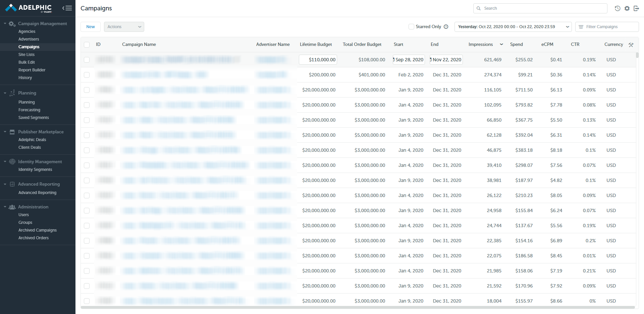Open Report Builder
This screenshot has width=644, height=314.
click(x=32, y=70)
